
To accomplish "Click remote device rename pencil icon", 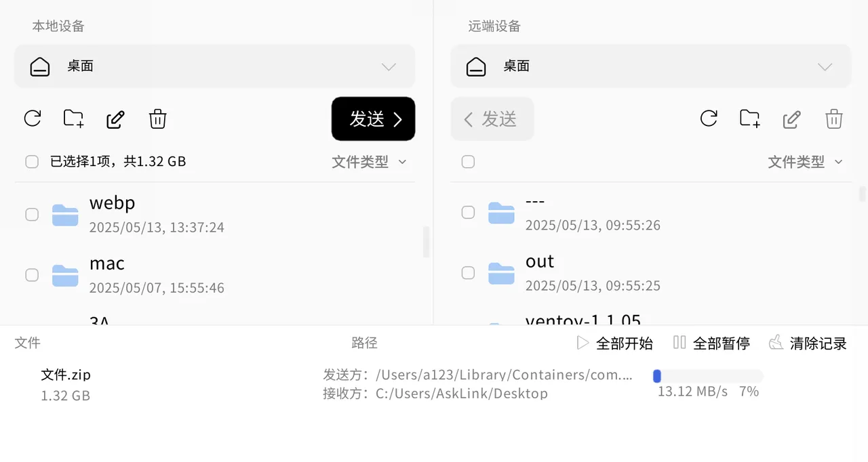I will click(x=792, y=119).
